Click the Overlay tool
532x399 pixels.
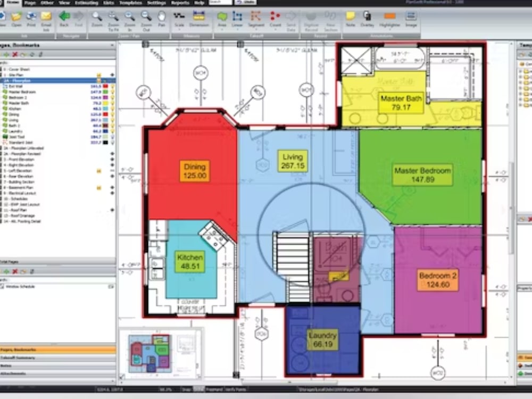tap(367, 19)
